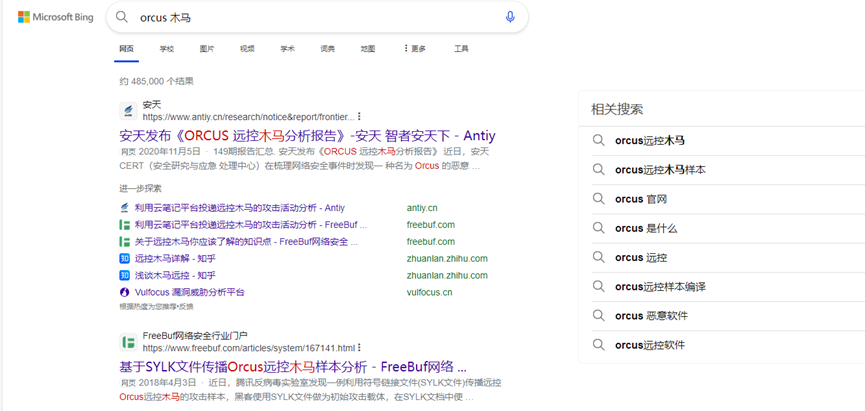
Task: Select the 网页 tab
Action: (126, 49)
